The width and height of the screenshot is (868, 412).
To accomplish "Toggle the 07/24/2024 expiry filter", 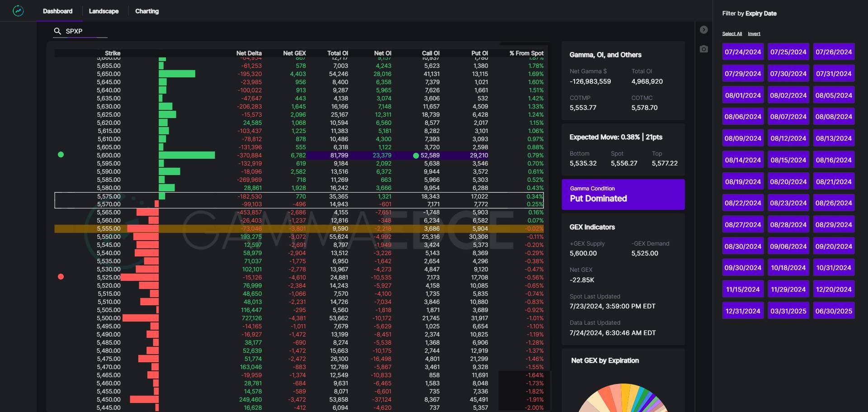I will (x=743, y=52).
